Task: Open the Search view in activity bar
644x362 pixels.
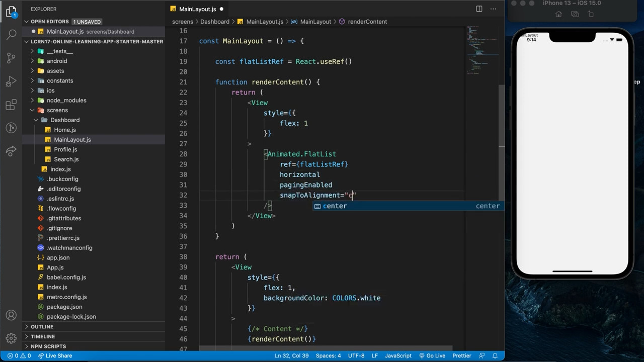Action: tap(11, 35)
